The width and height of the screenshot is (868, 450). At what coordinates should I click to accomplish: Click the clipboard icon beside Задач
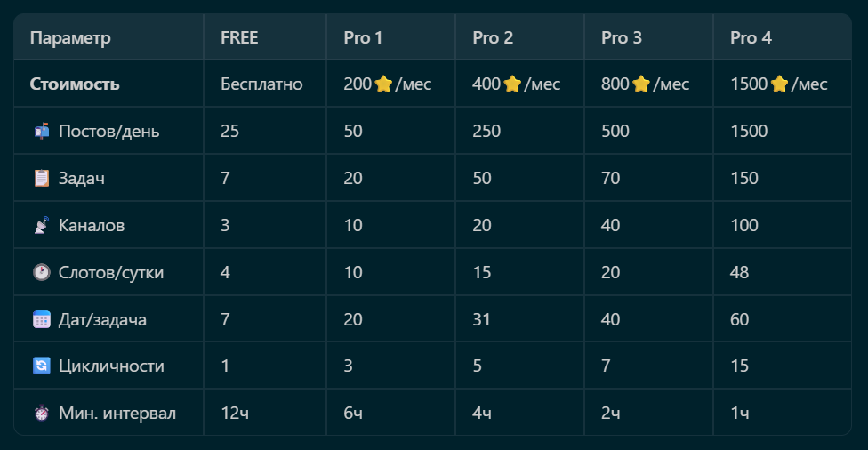[41, 179]
